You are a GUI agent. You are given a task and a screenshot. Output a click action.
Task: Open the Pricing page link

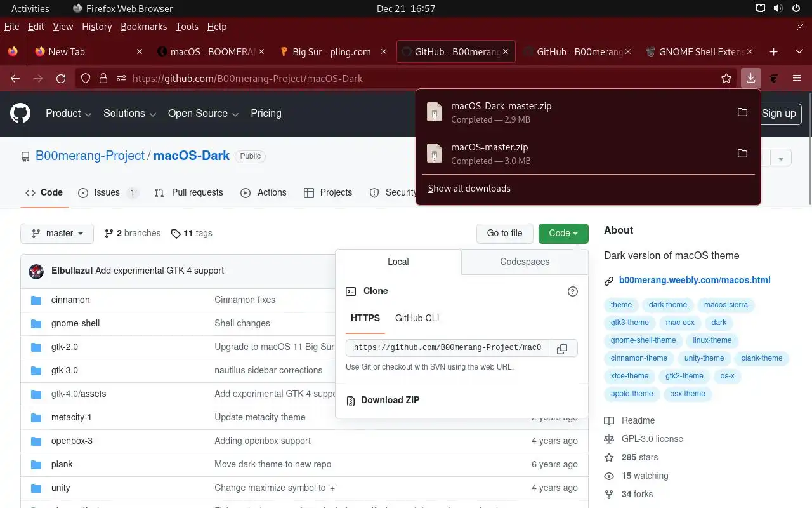pyautogui.click(x=266, y=114)
